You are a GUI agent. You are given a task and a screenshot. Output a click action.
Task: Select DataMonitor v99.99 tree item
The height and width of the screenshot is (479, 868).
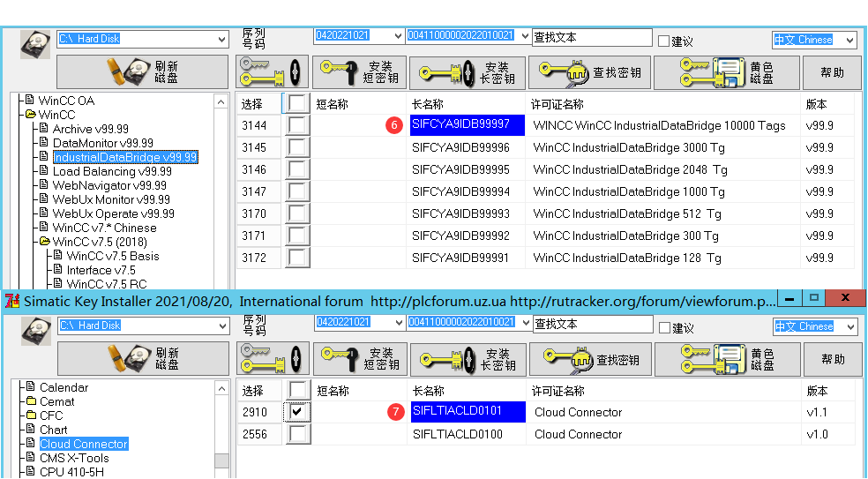[102, 144]
